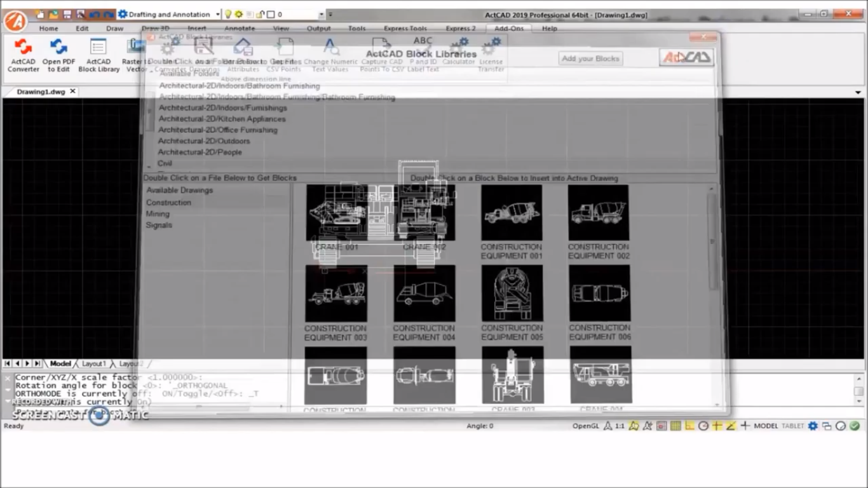Screen dimensions: 868x488
Task: Expand the layer 0 dropdown list
Action: point(322,14)
